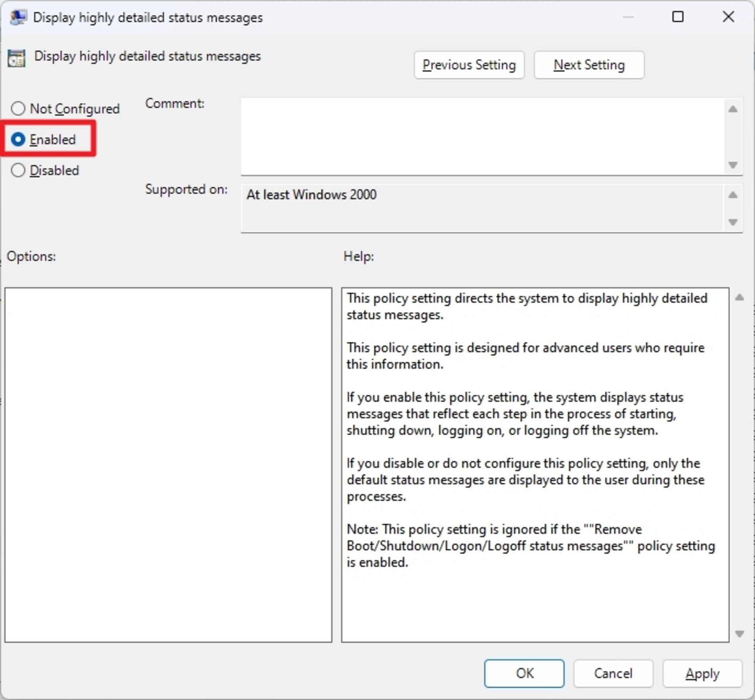This screenshot has height=700, width=755.
Task: Click Supported on scroll up arrow
Action: pos(733,195)
